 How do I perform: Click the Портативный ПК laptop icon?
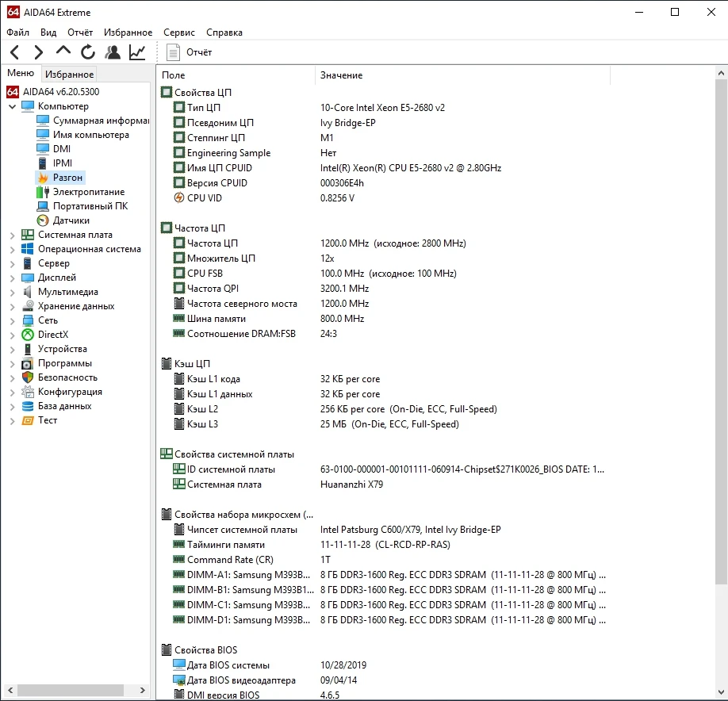tap(43, 206)
